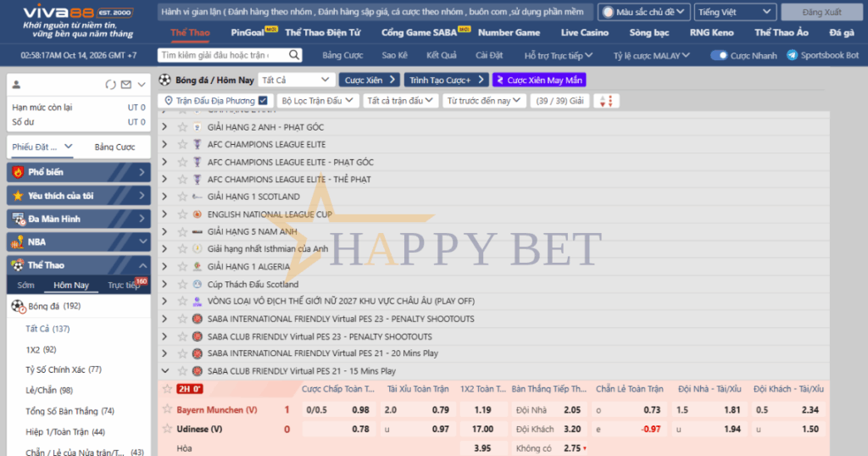Expand the account panel chevron
The height and width of the screenshot is (456, 868).
click(142, 85)
